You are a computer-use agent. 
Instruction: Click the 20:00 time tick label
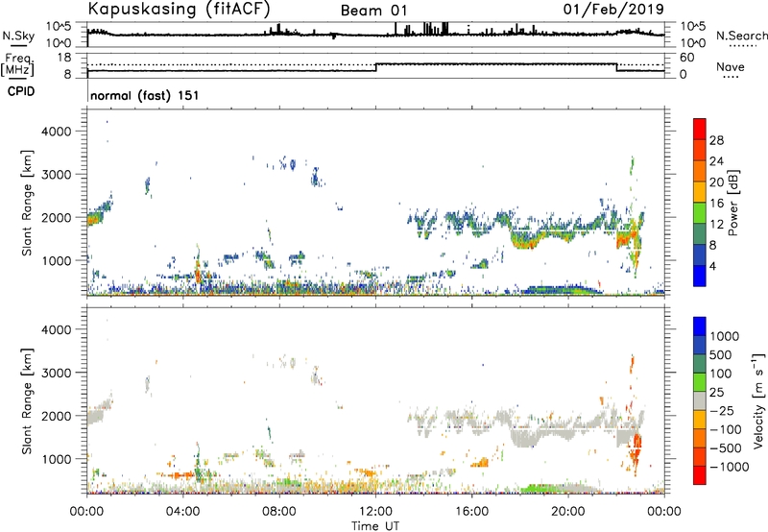click(567, 512)
